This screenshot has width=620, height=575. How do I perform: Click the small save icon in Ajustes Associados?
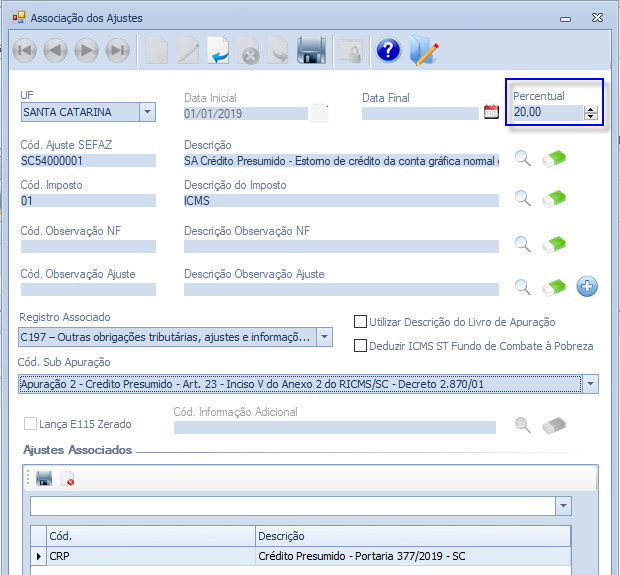(44, 480)
